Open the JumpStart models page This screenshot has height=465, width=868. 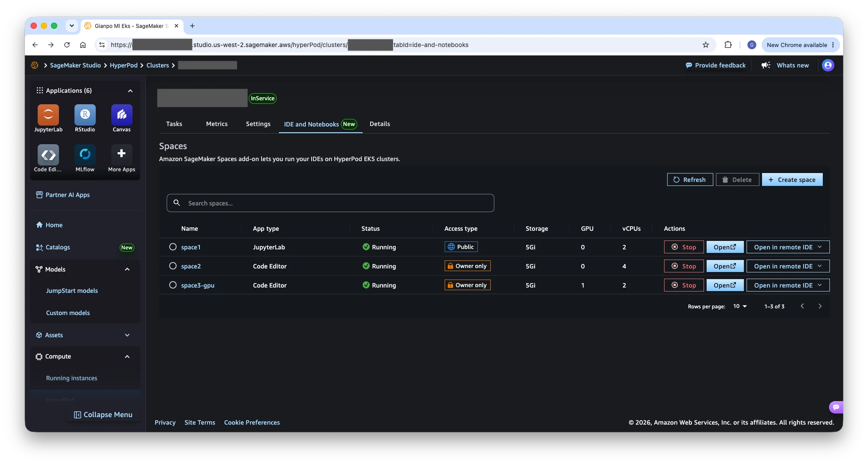tap(72, 291)
